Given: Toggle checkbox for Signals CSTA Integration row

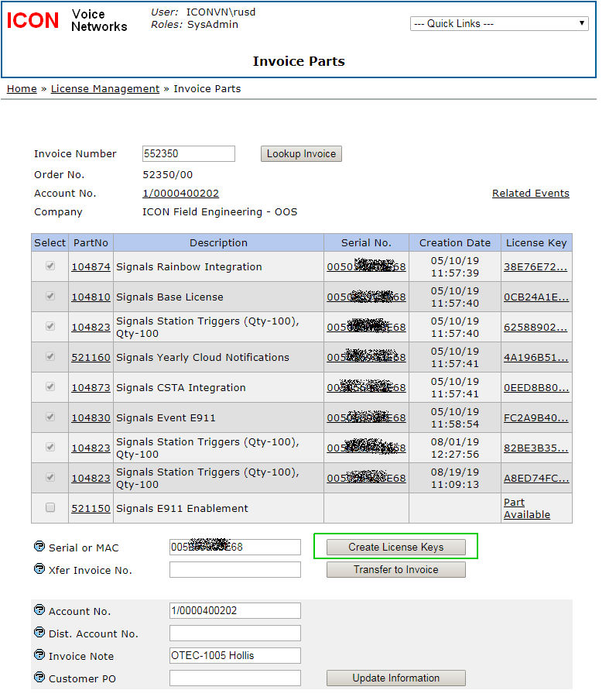Looking at the screenshot, I should click(50, 386).
